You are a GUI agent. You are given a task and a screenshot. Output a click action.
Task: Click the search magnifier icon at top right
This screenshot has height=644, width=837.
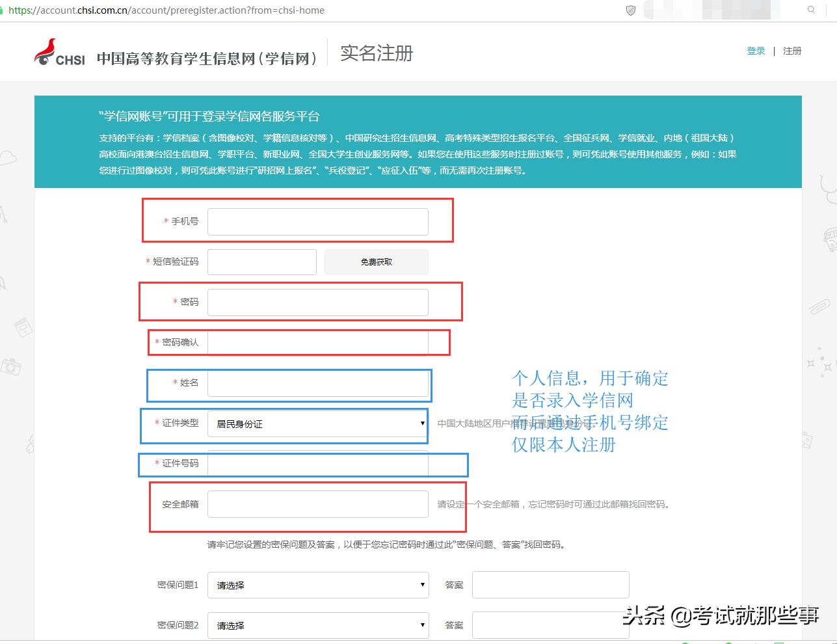(810, 10)
